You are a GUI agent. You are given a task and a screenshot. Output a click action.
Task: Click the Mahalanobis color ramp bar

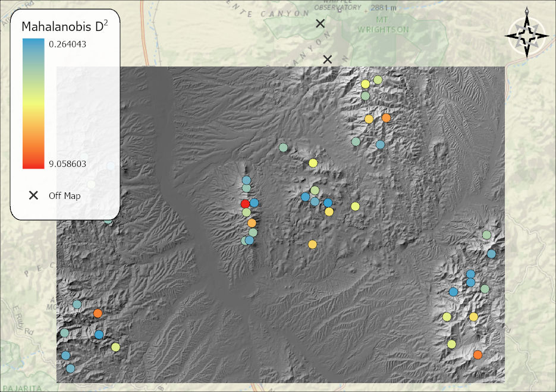(33, 103)
